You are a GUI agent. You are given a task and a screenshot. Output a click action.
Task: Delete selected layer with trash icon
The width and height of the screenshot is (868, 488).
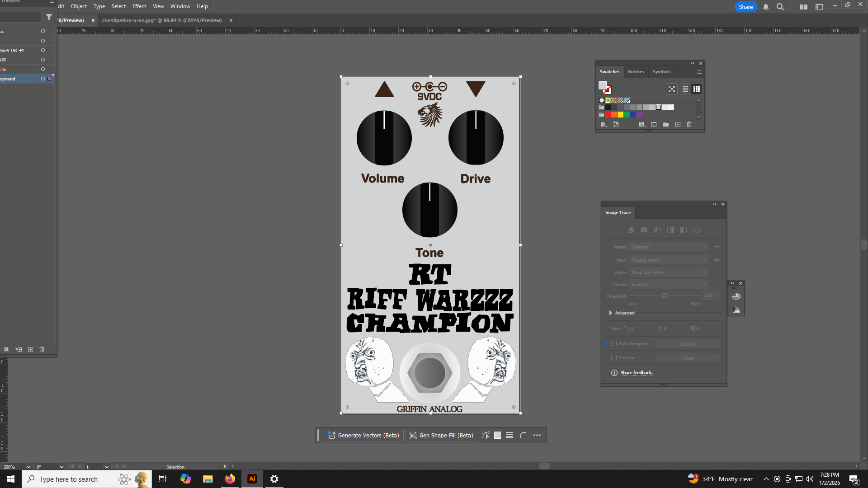tap(42, 350)
